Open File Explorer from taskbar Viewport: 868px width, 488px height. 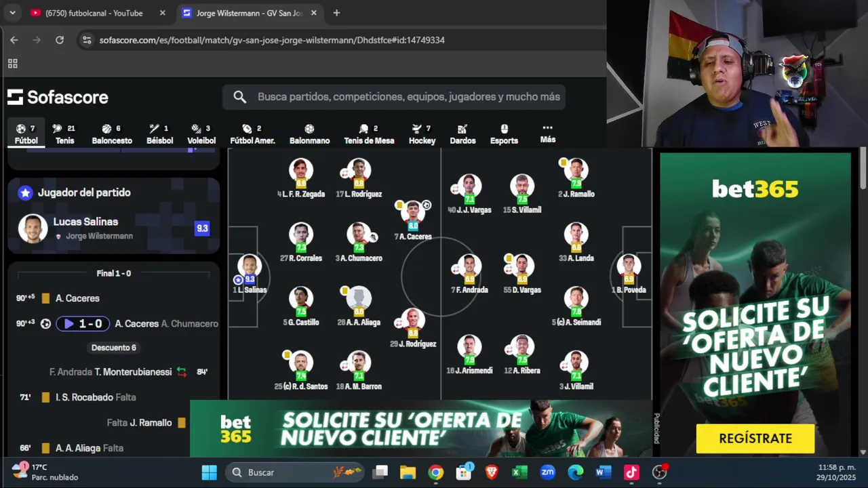tap(408, 472)
